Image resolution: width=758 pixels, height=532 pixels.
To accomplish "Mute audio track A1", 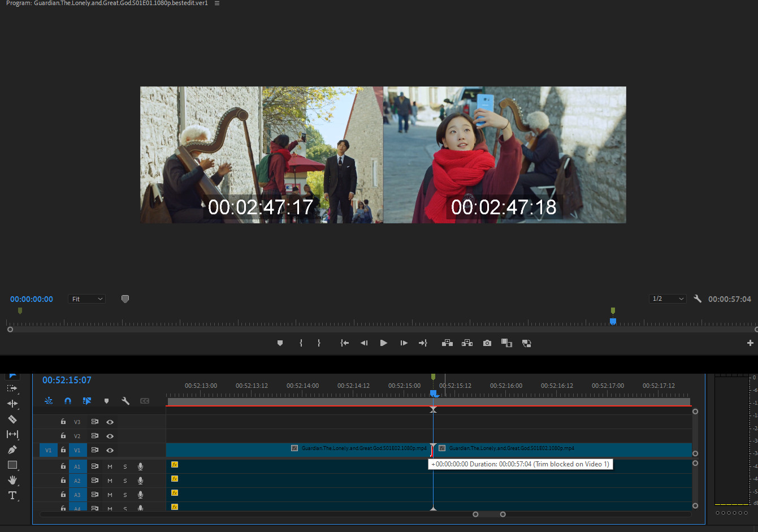I will 110,466.
